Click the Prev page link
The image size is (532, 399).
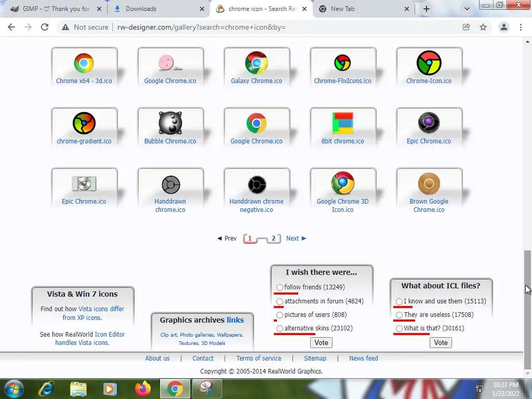(x=227, y=238)
